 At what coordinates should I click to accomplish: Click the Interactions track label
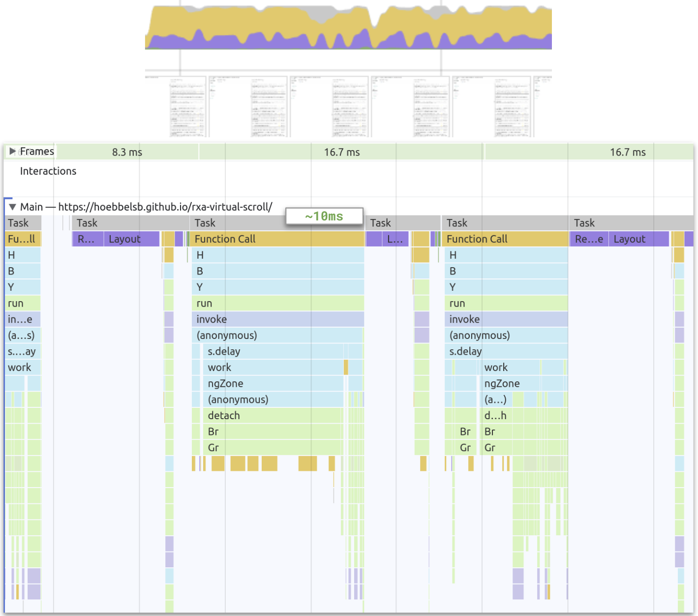48,171
